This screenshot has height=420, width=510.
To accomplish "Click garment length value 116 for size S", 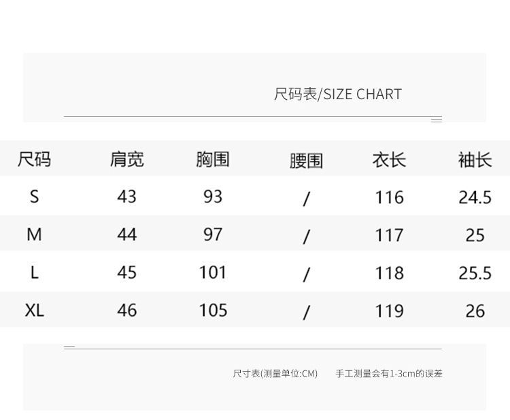I will pyautogui.click(x=390, y=197).
